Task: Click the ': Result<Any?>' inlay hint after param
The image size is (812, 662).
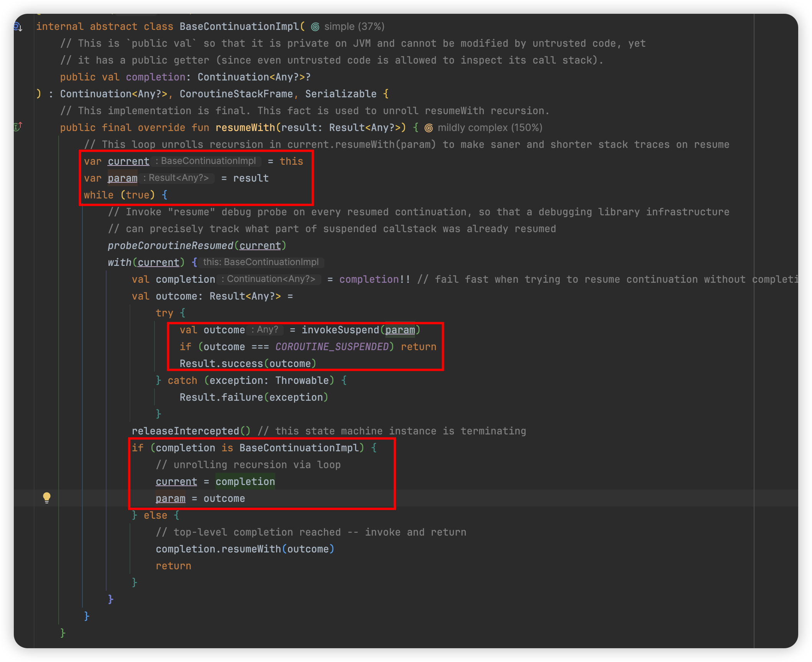Action: point(176,178)
